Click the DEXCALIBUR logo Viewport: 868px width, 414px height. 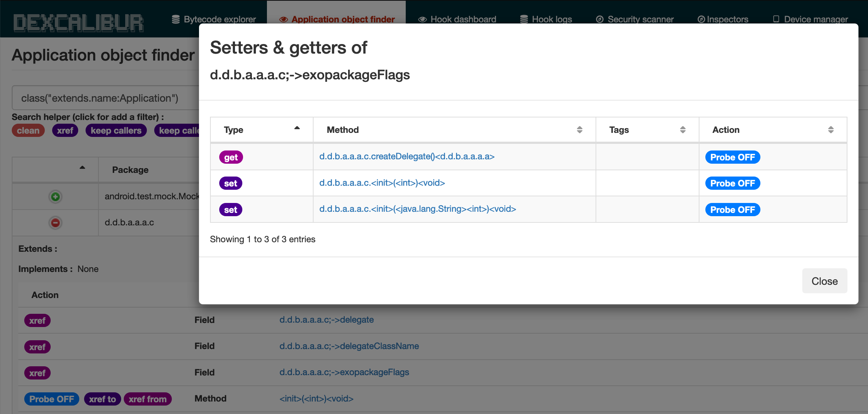78,22
